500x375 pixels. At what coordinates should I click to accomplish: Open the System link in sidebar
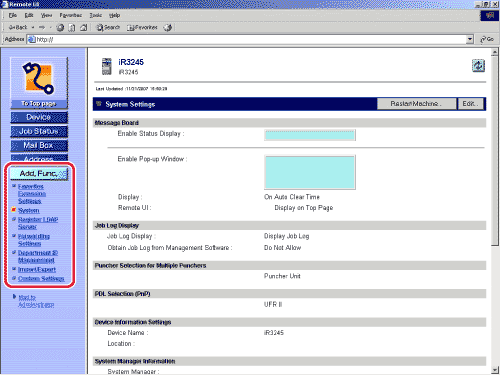point(29,210)
